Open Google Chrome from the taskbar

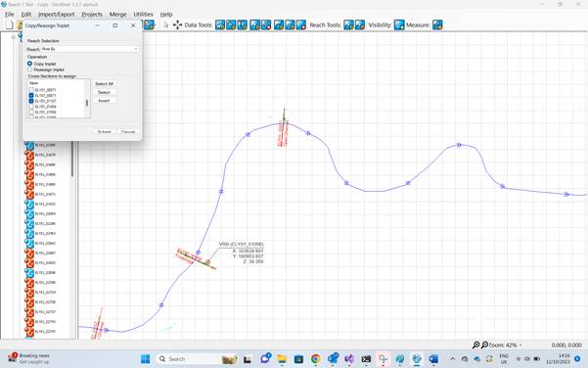pos(315,359)
